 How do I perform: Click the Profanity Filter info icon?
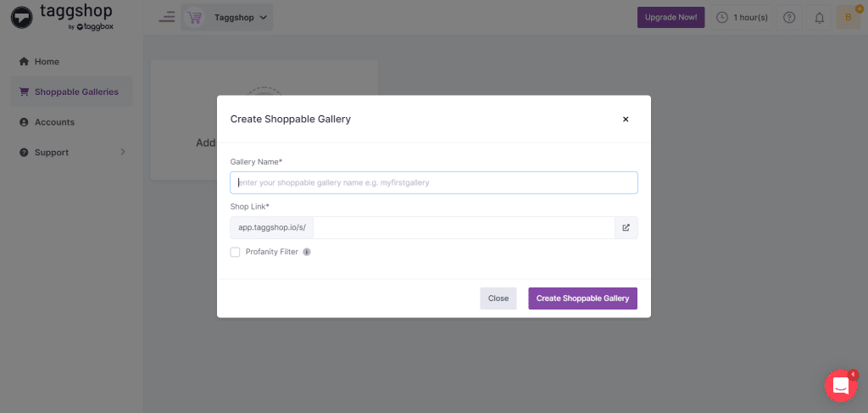(307, 252)
